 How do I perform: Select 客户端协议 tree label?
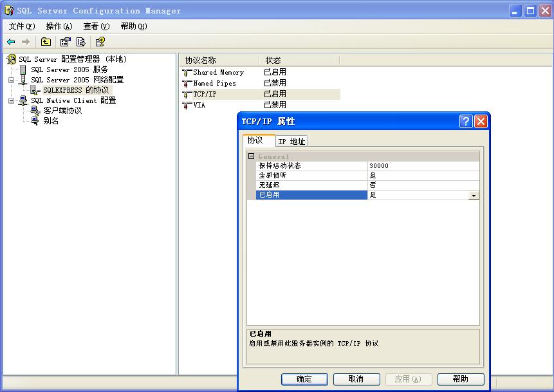[62, 111]
